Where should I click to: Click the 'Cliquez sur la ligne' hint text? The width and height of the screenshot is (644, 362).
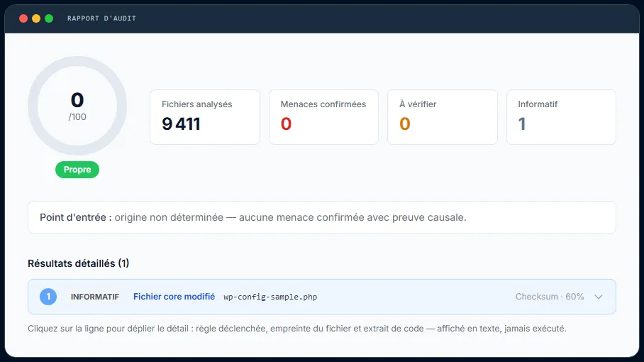[297, 329]
